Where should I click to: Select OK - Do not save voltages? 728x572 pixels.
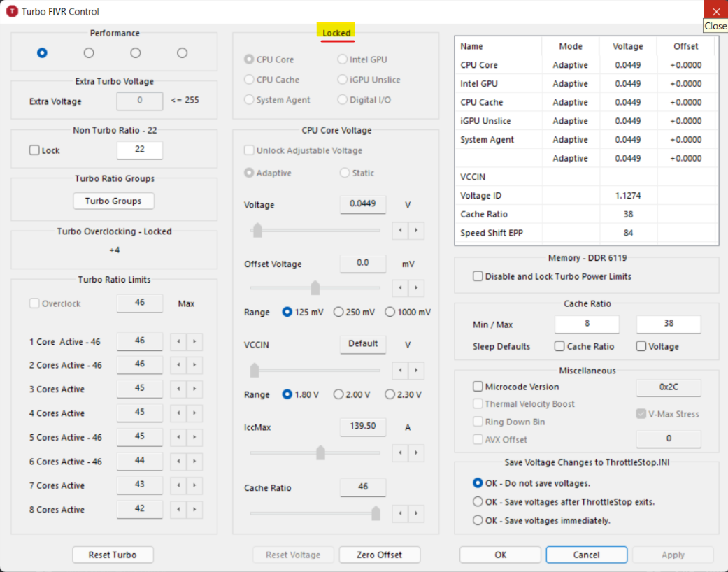point(478,483)
